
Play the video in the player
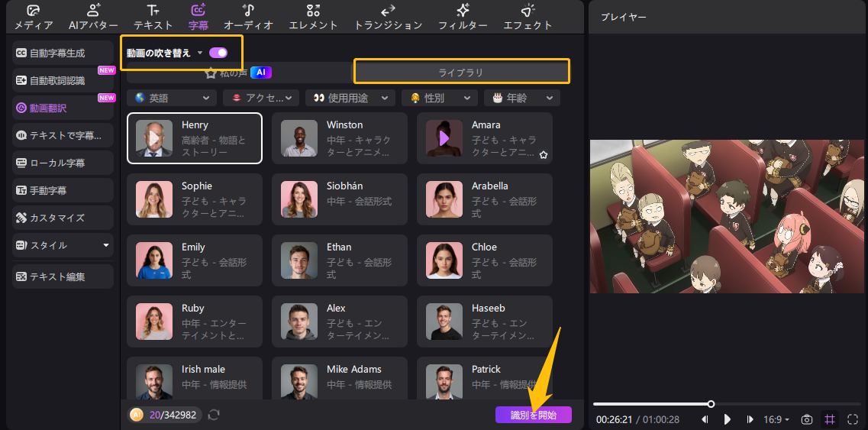point(728,419)
